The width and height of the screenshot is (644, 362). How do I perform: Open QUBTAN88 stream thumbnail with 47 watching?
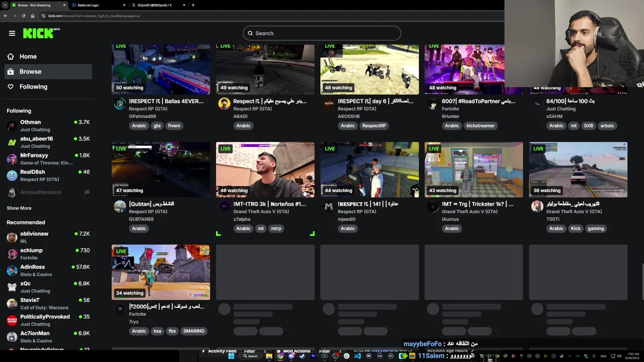tap(161, 169)
